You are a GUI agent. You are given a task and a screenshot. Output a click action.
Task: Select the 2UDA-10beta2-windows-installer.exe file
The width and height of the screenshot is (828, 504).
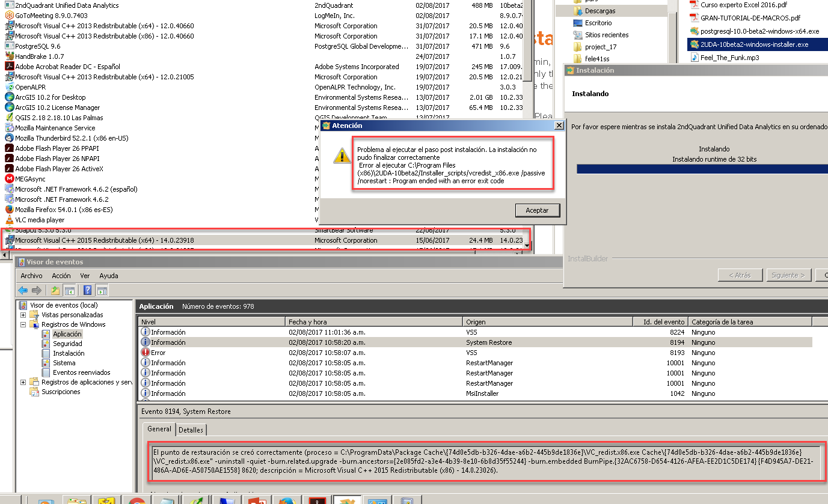coord(753,44)
